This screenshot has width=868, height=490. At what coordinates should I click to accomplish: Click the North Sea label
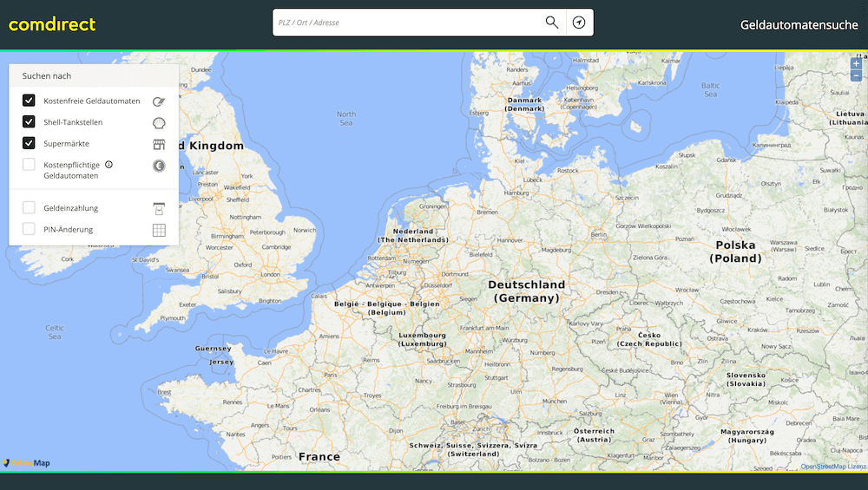346,118
